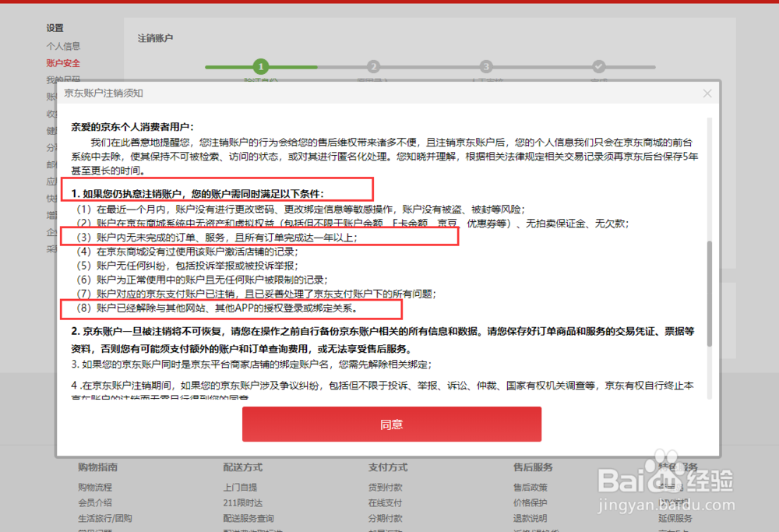779x532 pixels.
Task: Click the 售后服务 footer heading
Action: tap(533, 467)
